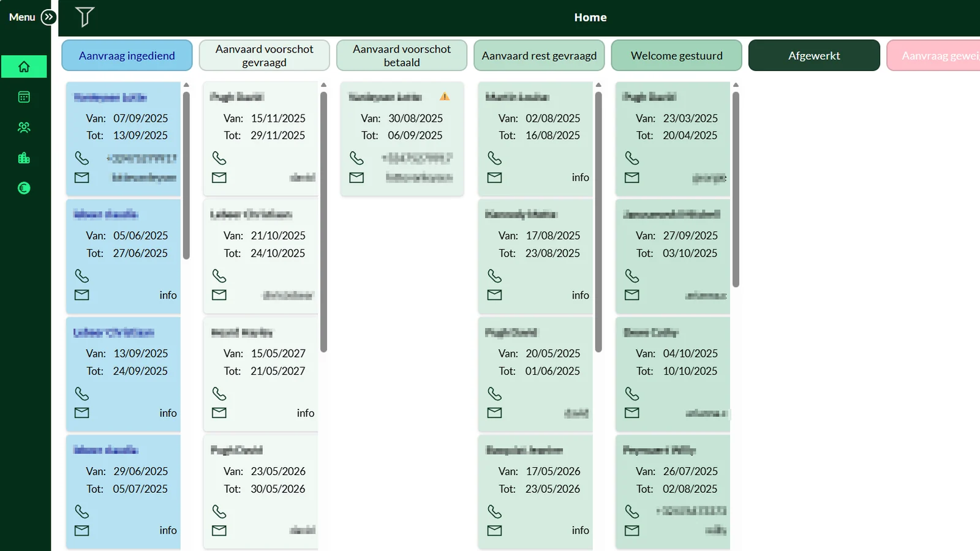The image size is (980, 551).
Task: Click the phone icon on the card starting 15/05/2027
Action: [x=219, y=394]
